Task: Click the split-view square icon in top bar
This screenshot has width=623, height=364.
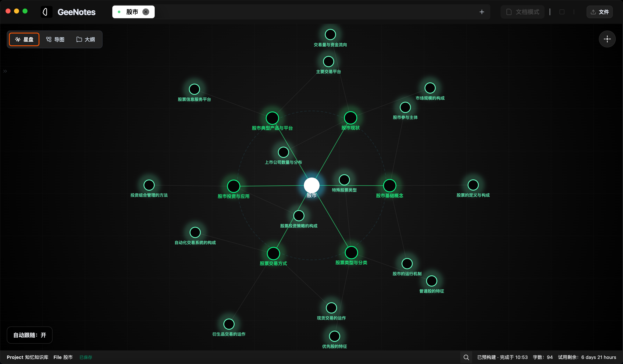Action: (x=562, y=12)
